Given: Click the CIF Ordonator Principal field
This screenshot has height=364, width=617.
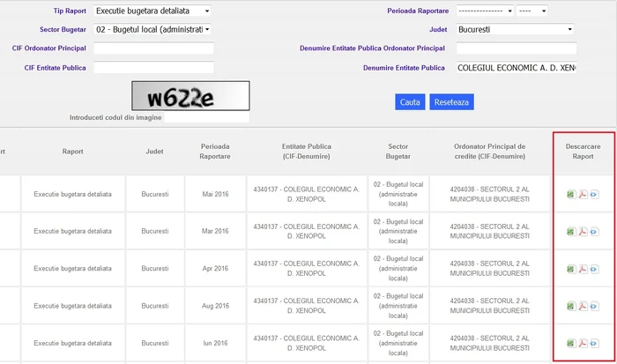Looking at the screenshot, I should tap(153, 48).
